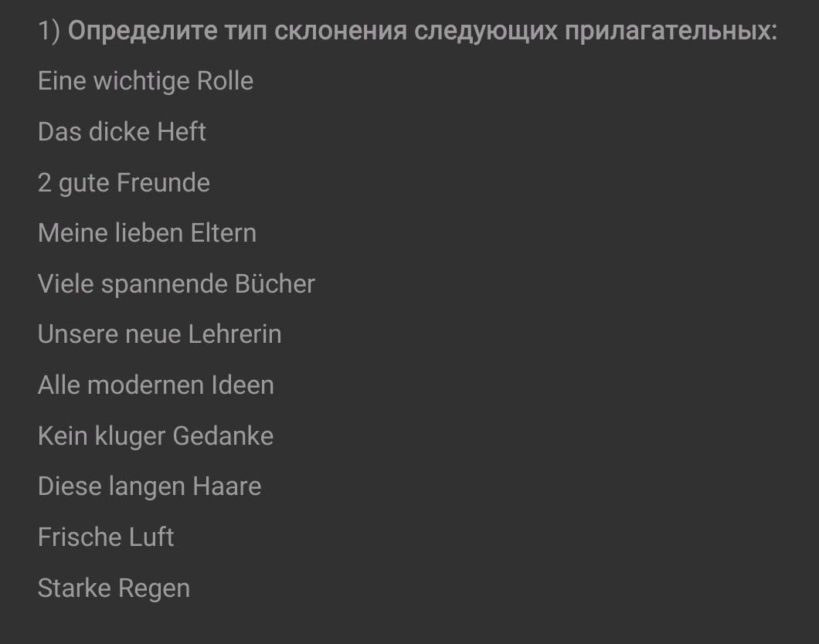Click the word "Freunde"
This screenshot has width=819, height=644.
pyautogui.click(x=163, y=183)
